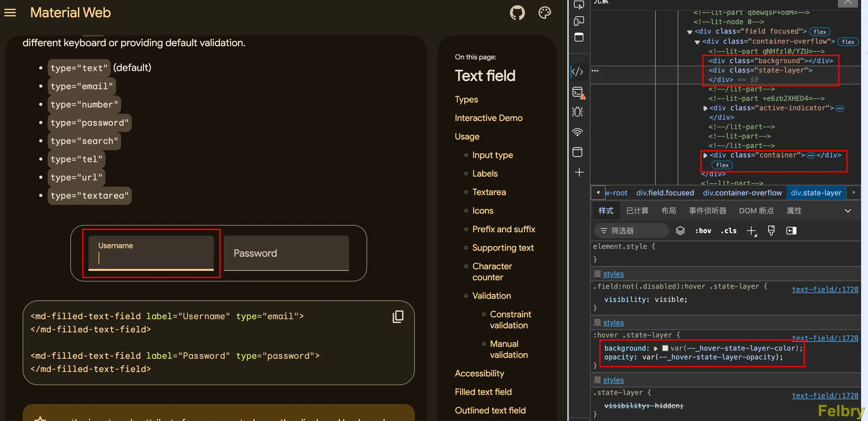Toggle the DevTools dock window icon

coord(579,37)
